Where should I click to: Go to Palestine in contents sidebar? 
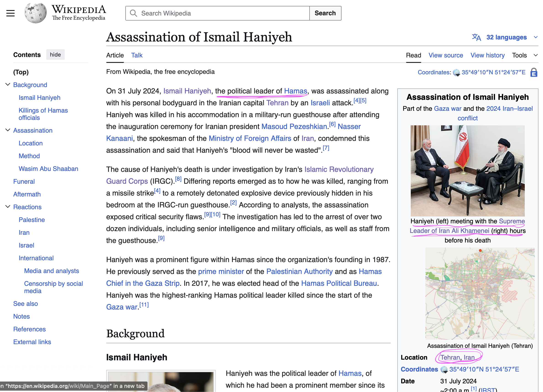point(32,220)
